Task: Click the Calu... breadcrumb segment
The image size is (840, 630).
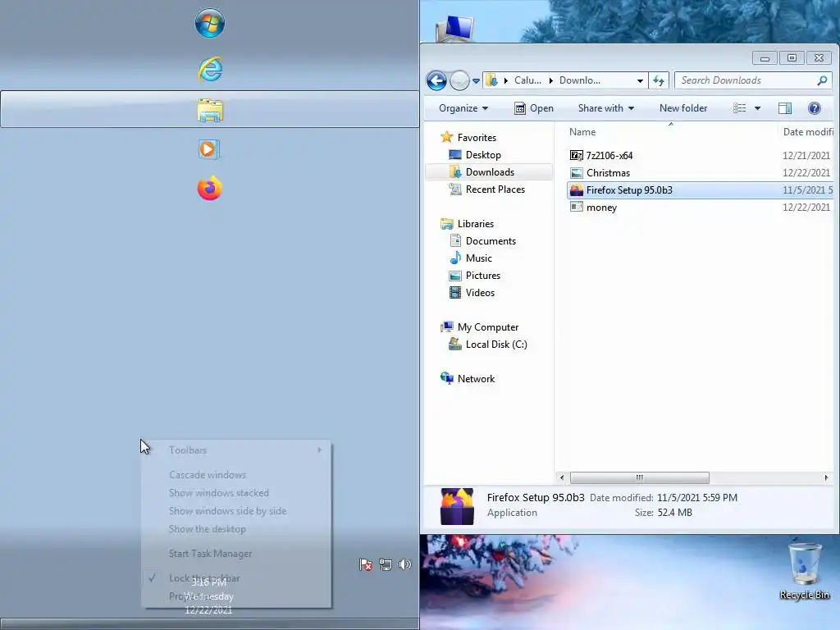Action: click(x=527, y=80)
